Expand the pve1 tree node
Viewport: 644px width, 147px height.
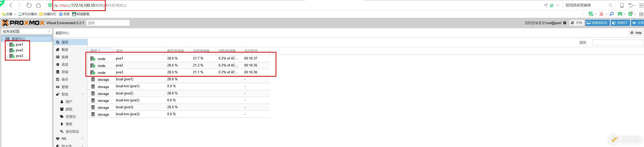(x=8, y=45)
